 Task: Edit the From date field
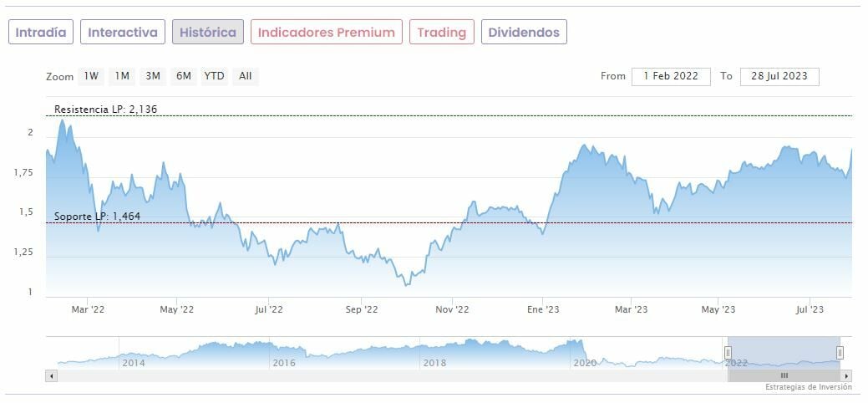(x=671, y=76)
